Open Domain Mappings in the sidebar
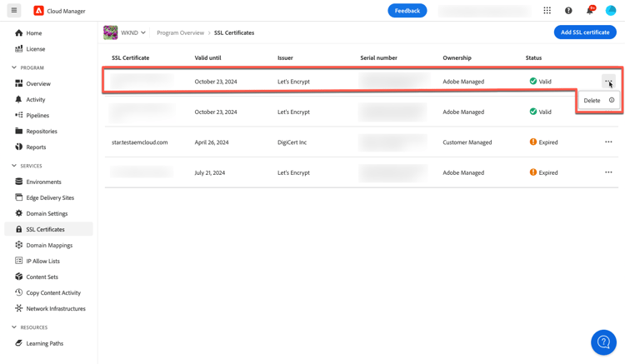 pyautogui.click(x=48, y=245)
